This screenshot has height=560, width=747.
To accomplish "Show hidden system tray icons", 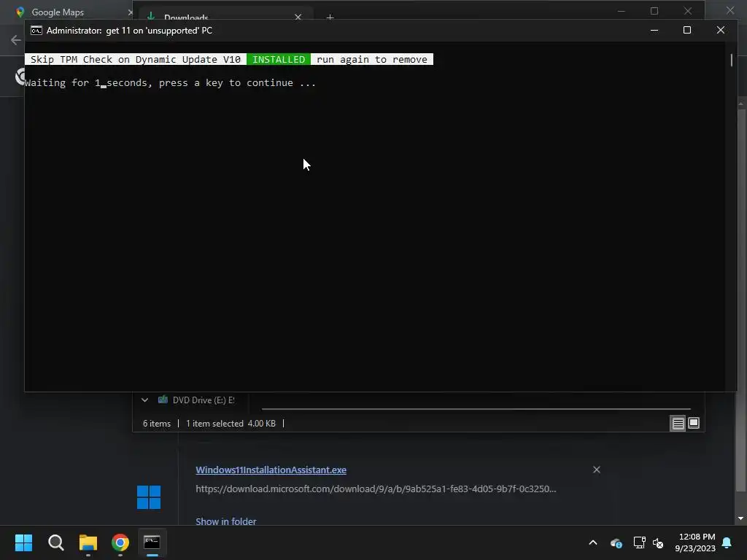I will (593, 542).
